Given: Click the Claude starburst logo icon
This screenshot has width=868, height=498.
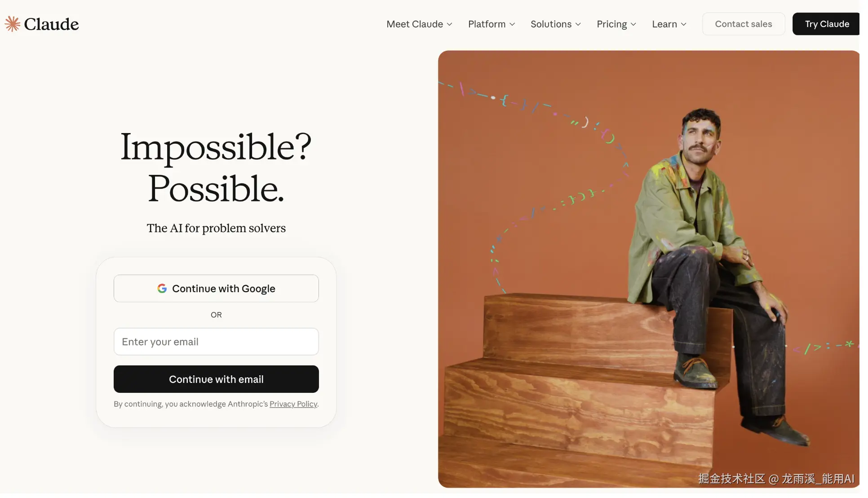Looking at the screenshot, I should 13,24.
